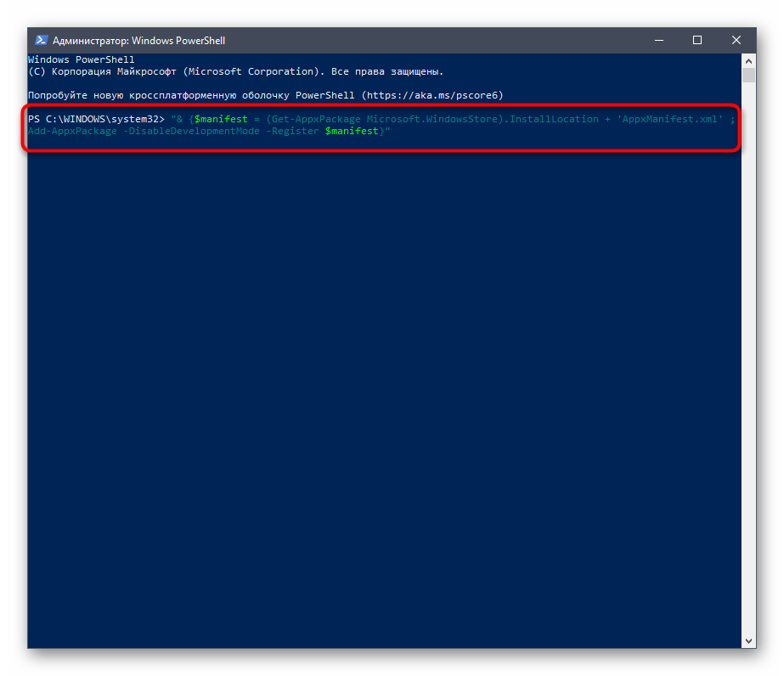Click the scrollbar down arrow
Viewport: 784px width, 676px height.
(x=748, y=641)
